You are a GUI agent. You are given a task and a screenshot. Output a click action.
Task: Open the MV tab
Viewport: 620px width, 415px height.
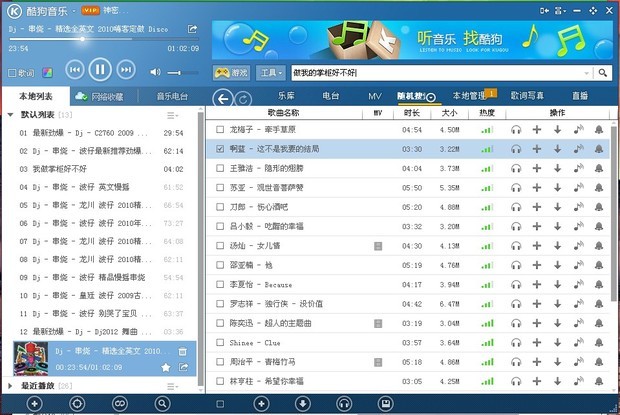374,96
